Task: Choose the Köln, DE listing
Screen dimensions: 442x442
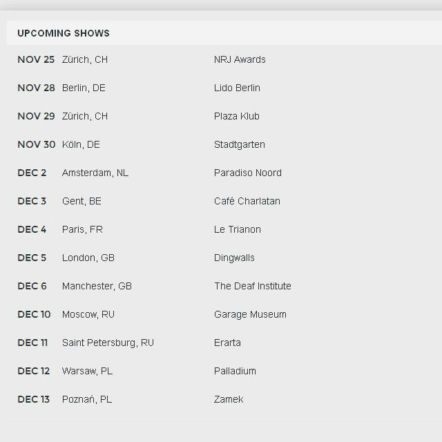Action: click(x=81, y=145)
